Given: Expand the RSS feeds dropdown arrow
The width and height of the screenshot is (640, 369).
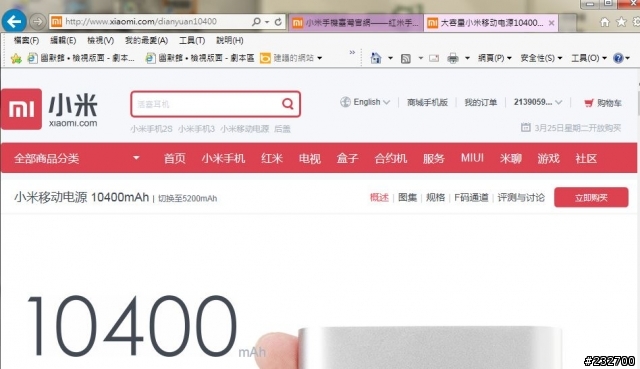Looking at the screenshot, I should pyautogui.click(x=420, y=58).
